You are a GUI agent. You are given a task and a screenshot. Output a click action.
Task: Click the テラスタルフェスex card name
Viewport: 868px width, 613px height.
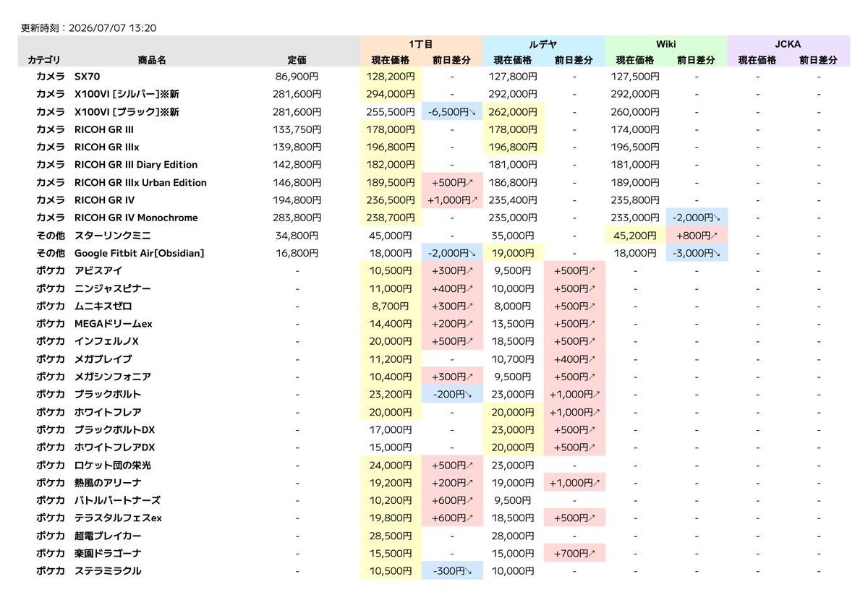tap(118, 518)
